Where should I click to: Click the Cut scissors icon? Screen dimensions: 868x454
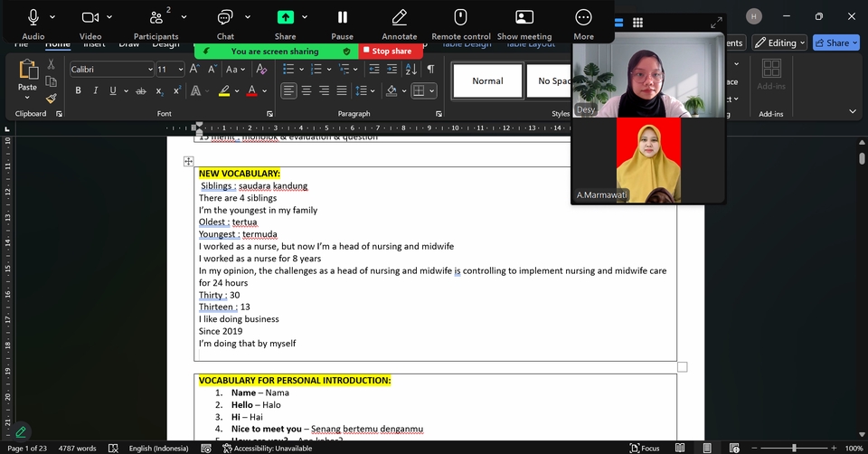click(51, 64)
